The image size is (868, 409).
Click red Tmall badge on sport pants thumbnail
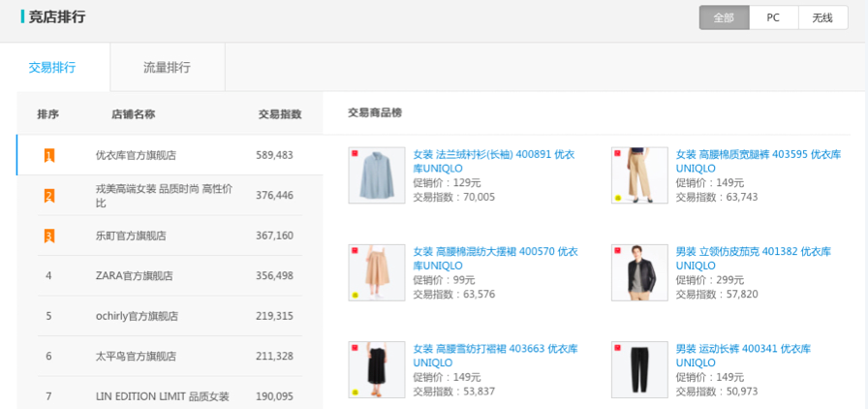(x=618, y=348)
